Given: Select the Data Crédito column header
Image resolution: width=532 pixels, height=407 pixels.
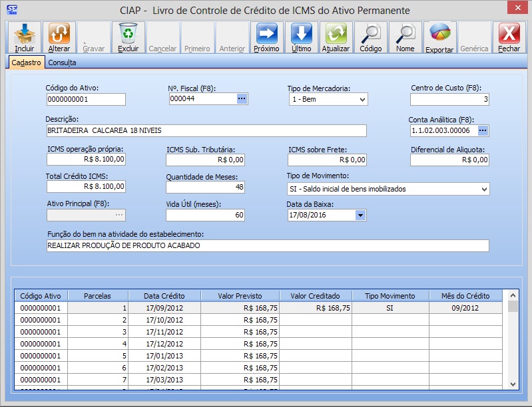Looking at the screenshot, I should point(164,296).
